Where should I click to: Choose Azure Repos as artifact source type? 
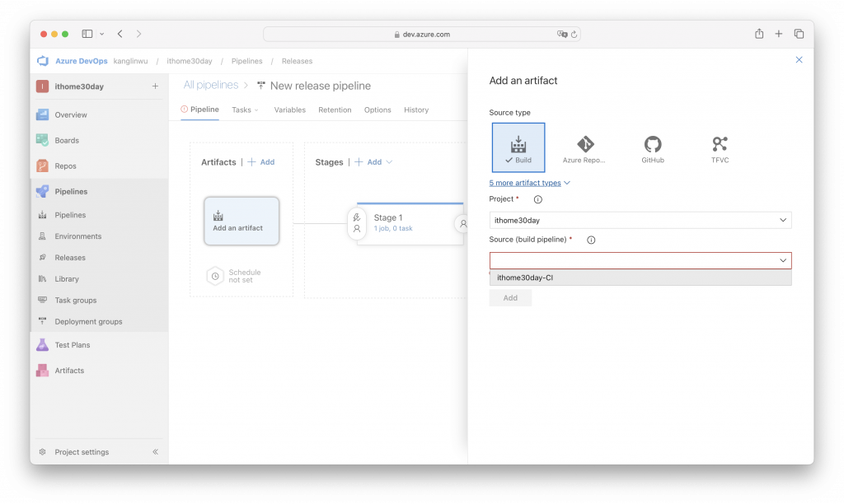point(584,148)
